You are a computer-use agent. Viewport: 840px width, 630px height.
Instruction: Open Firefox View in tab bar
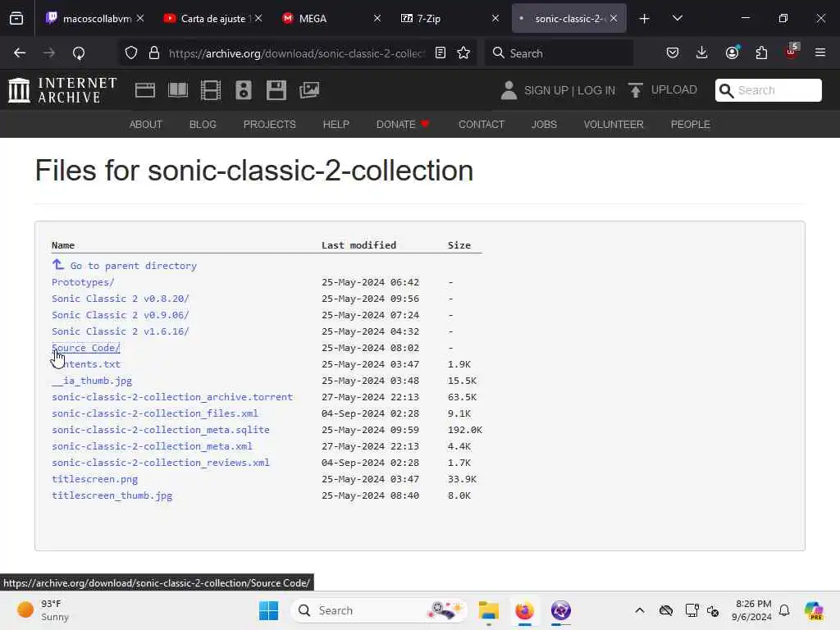coord(16,19)
